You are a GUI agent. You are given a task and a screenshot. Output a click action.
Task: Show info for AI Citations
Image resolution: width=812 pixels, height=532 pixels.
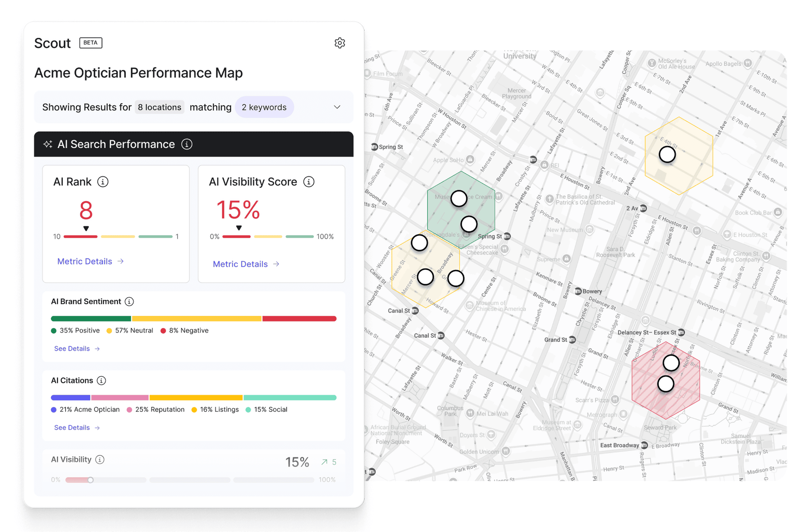[101, 380]
